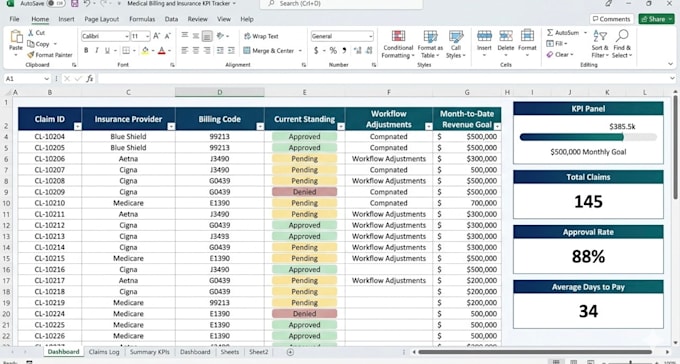Open the font size dropdown
This screenshot has width=680, height=364.
(148, 36)
